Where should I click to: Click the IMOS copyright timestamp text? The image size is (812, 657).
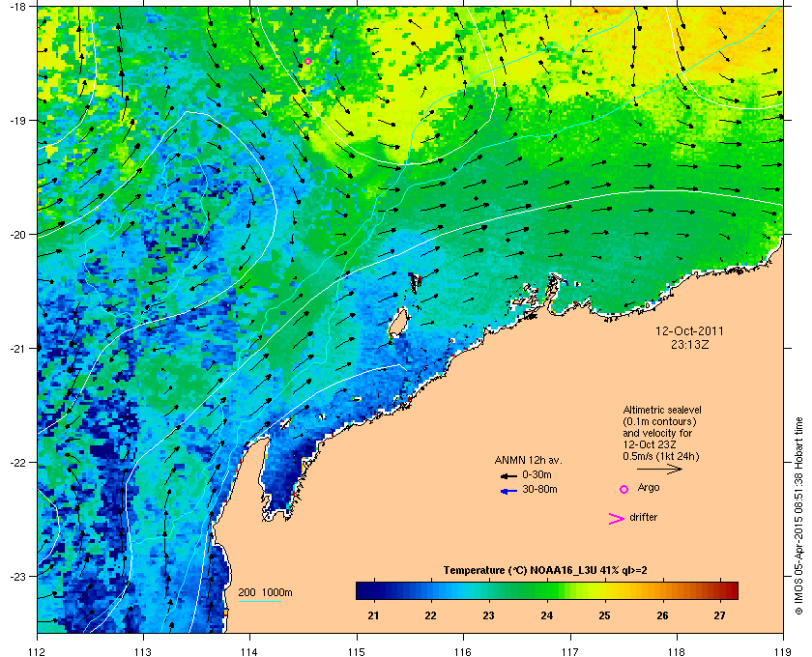(x=798, y=516)
